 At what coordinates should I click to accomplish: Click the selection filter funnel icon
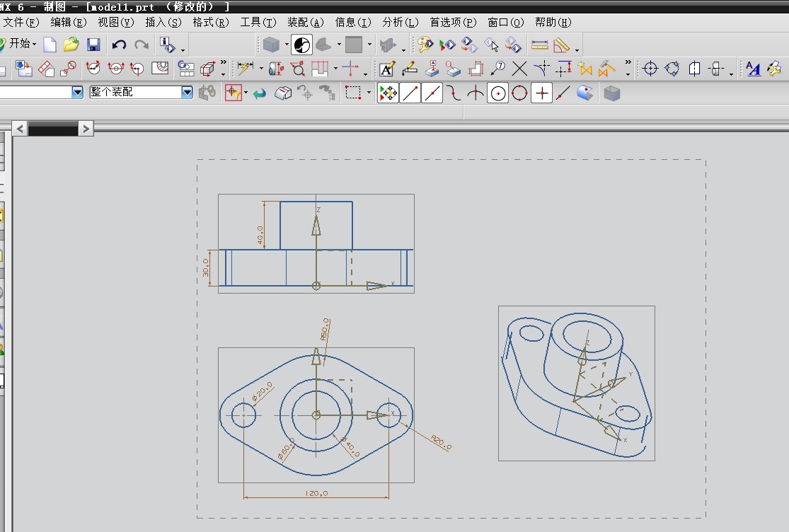233,93
